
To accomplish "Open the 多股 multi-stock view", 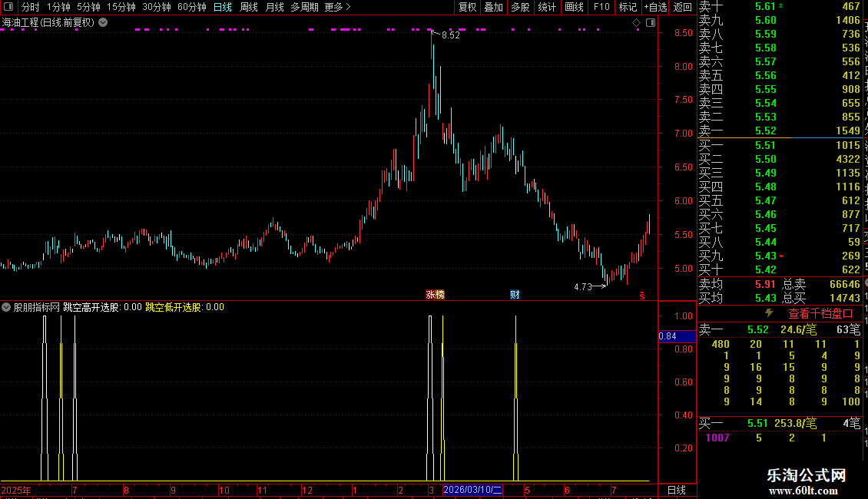I will pos(520,7).
